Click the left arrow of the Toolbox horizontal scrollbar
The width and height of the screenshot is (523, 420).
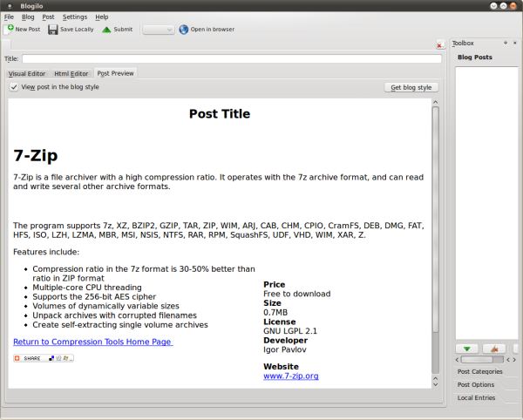(457, 360)
